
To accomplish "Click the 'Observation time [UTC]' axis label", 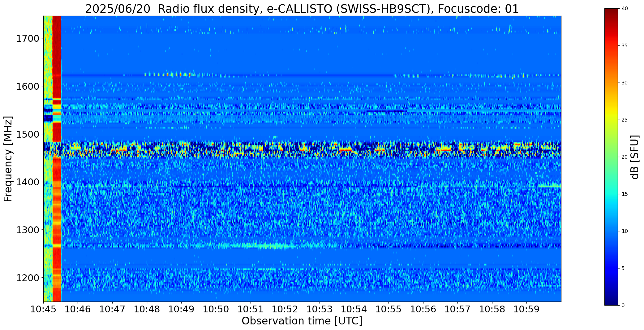I will pos(302,321).
